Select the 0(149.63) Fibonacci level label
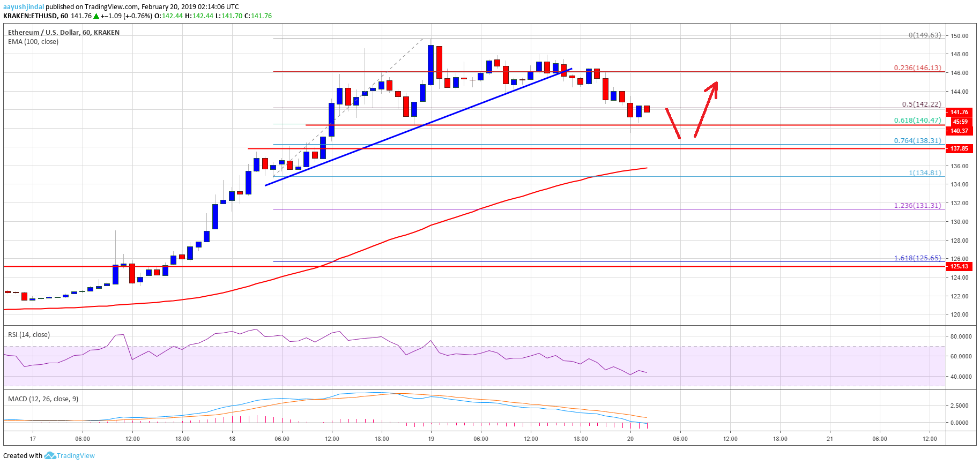The height and width of the screenshot is (465, 980). pyautogui.click(x=925, y=35)
